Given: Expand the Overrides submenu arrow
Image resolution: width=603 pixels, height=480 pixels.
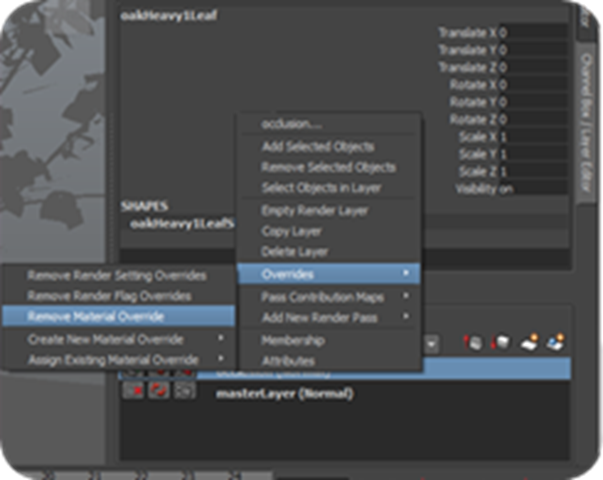Looking at the screenshot, I should pos(406,273).
